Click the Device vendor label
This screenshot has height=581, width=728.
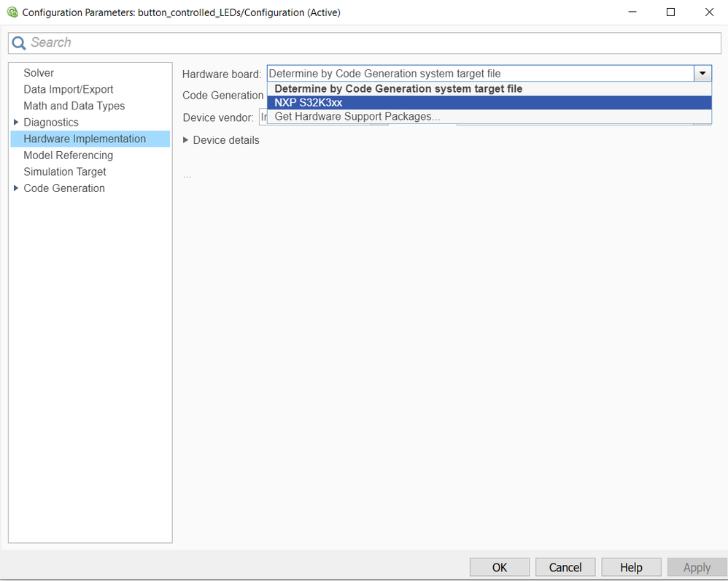pyautogui.click(x=218, y=118)
